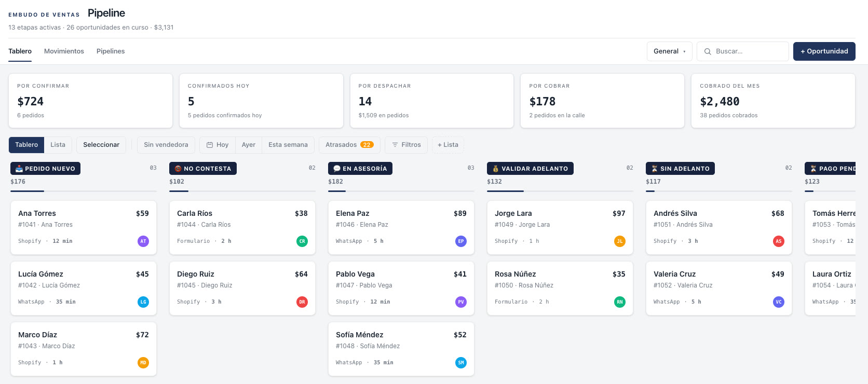
Task: Click the SM avatar on Sofía Méndez card
Action: (461, 362)
